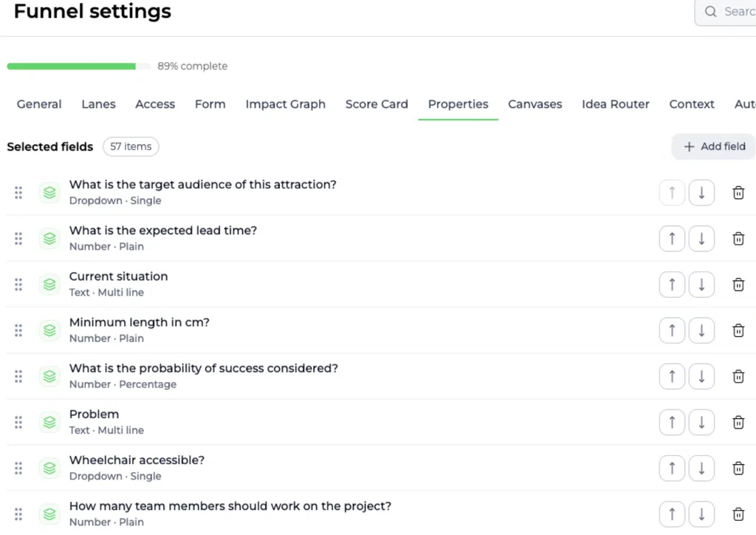Image resolution: width=756 pixels, height=535 pixels.
Task: Move Wheelchair accessible field up
Action: tap(672, 468)
